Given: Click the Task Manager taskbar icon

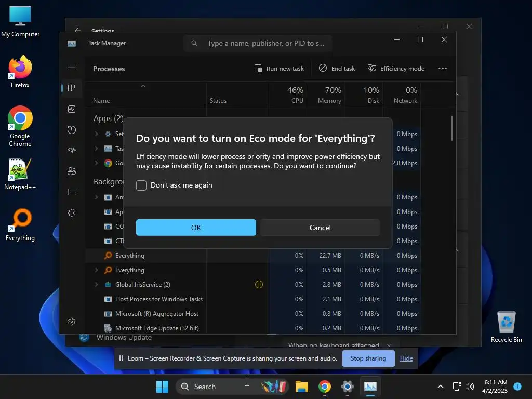Looking at the screenshot, I should click(370, 387).
